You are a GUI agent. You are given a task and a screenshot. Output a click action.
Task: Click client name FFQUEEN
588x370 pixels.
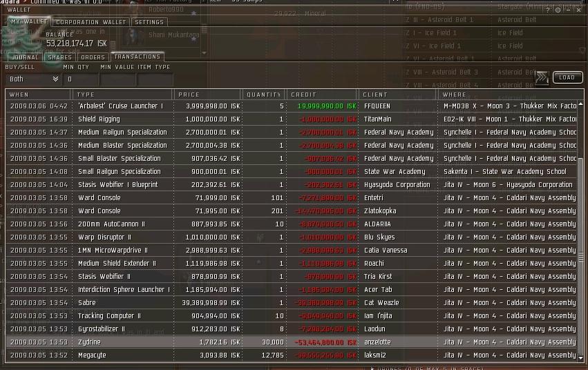coord(377,106)
